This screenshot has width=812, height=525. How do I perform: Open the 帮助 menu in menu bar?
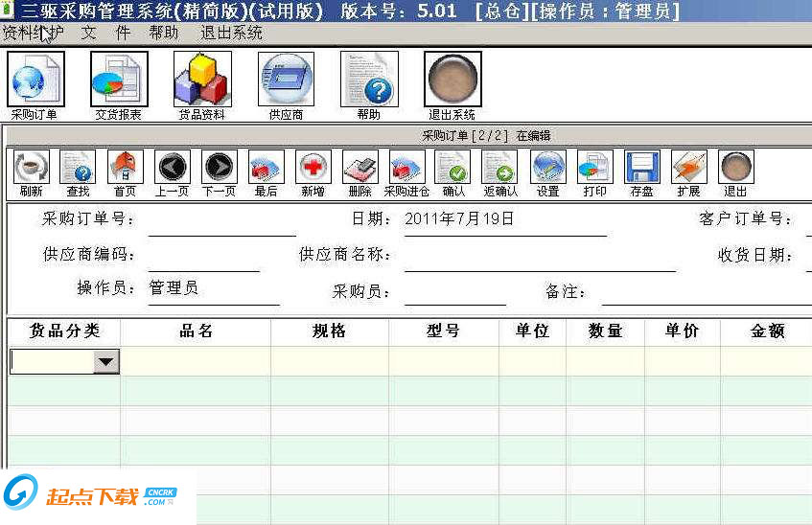(164, 34)
